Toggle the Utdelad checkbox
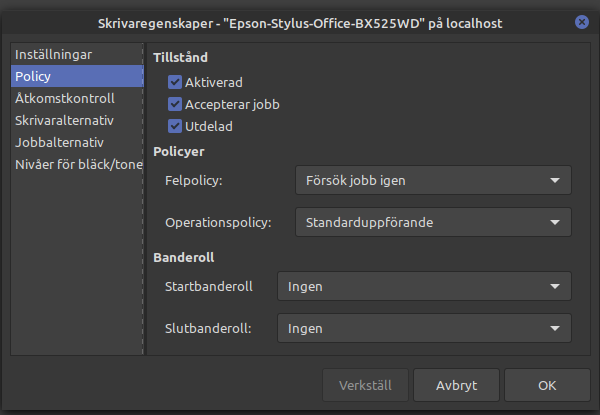600x415 pixels. click(175, 126)
